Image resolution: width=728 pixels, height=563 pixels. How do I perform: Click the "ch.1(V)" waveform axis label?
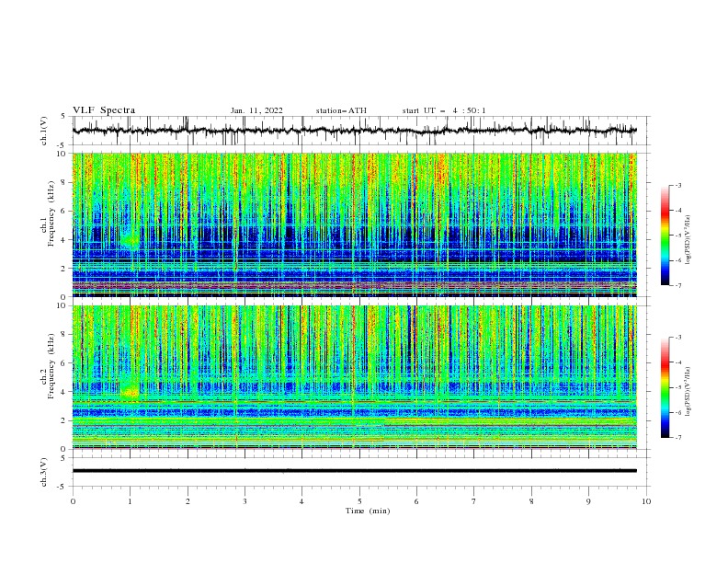(x=43, y=131)
